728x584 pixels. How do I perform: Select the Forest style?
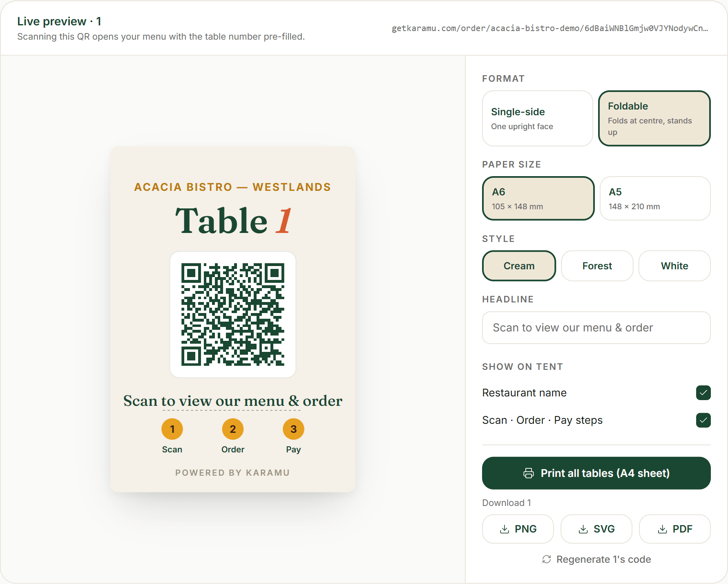click(597, 266)
